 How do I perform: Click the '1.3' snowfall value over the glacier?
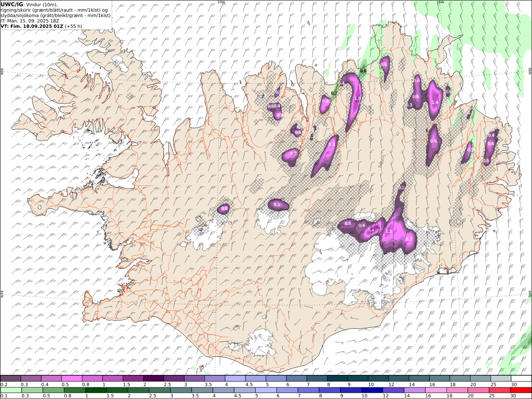(389, 231)
